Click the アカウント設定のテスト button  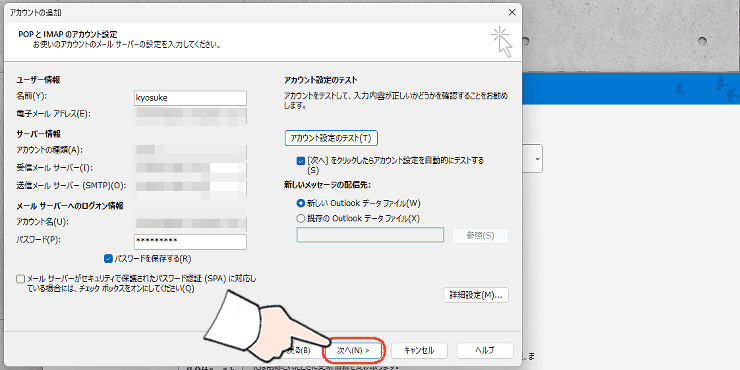[331, 138]
